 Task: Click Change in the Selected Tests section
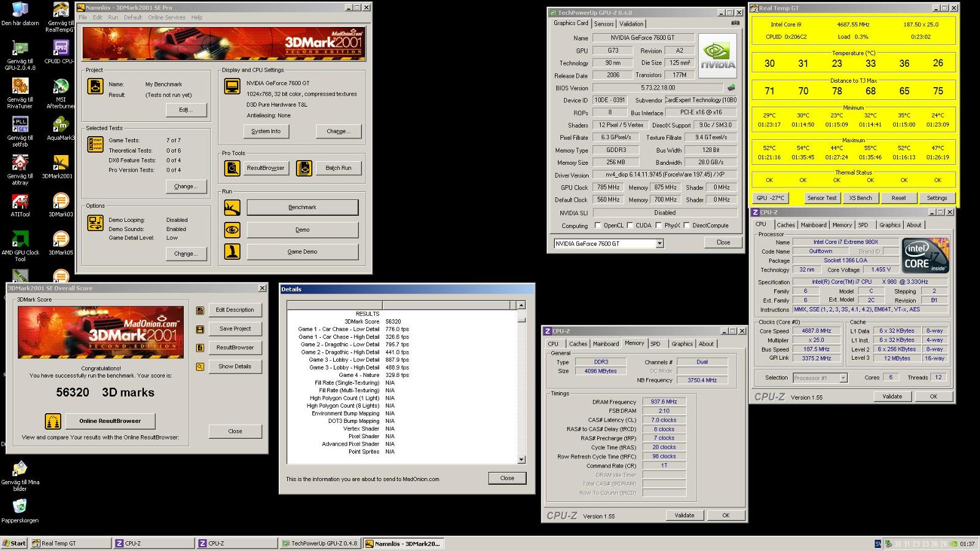click(186, 186)
